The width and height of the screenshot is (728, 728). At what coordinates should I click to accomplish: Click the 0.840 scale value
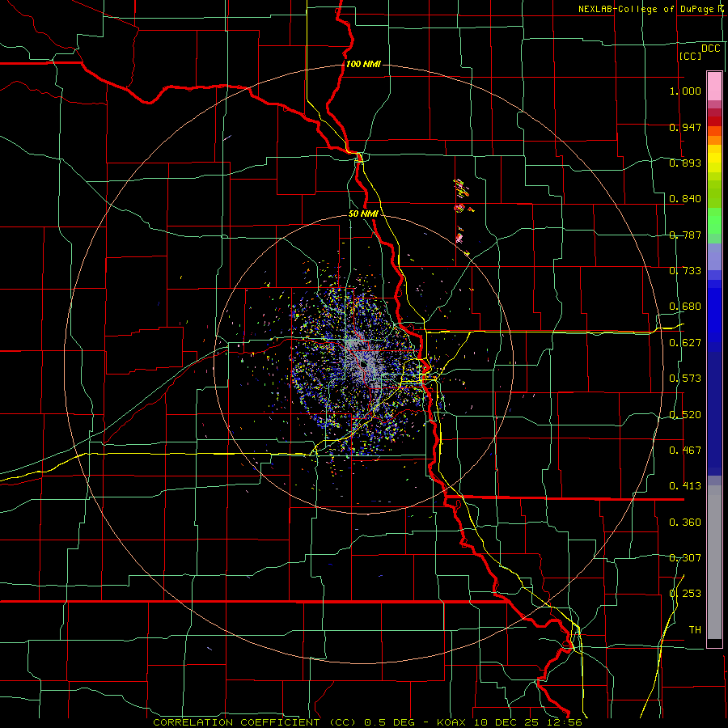coord(685,199)
